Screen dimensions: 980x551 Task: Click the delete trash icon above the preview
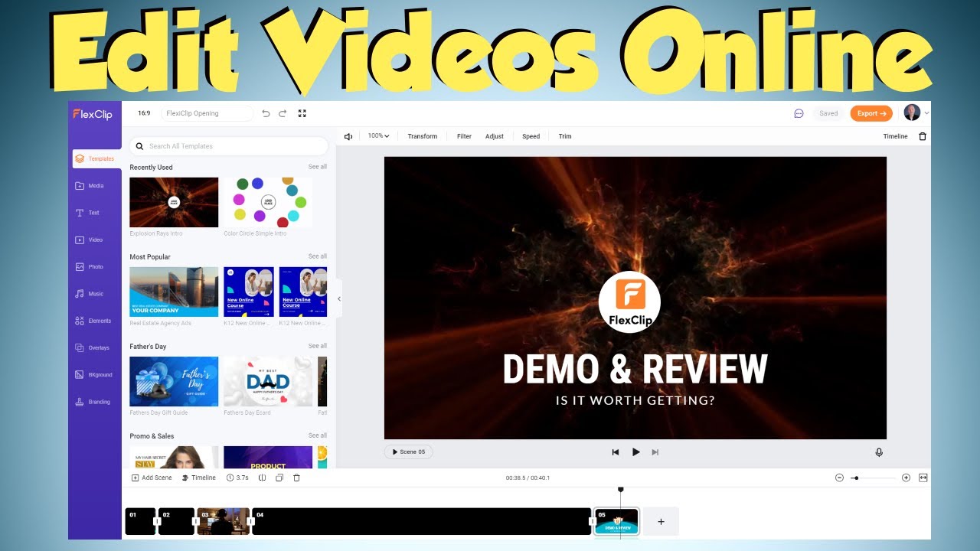pyautogui.click(x=923, y=135)
